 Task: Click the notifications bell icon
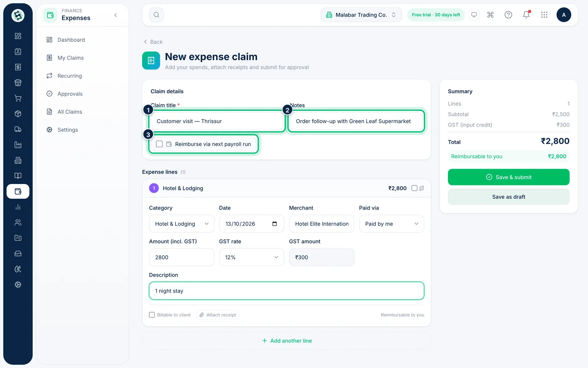[x=526, y=15]
